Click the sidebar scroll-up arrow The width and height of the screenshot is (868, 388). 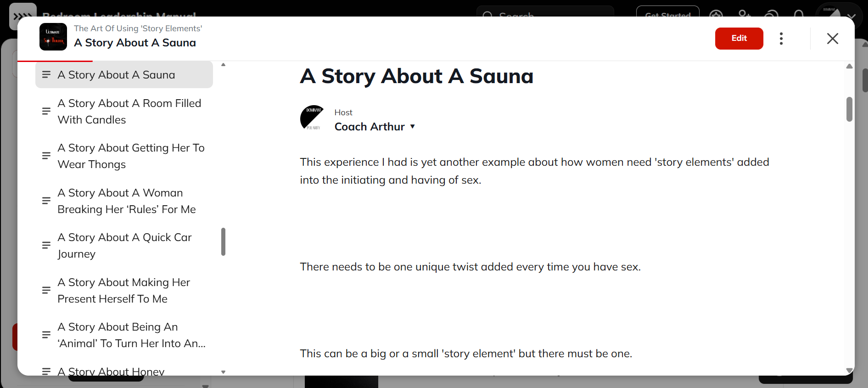tap(224, 65)
